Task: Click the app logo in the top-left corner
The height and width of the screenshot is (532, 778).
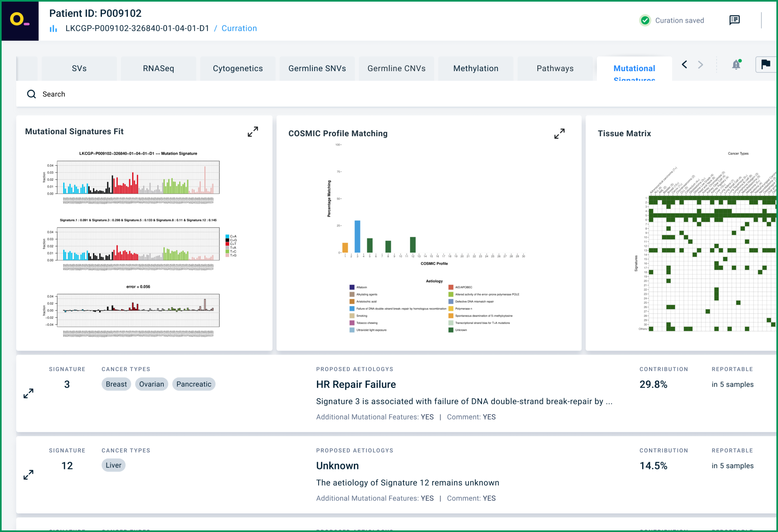Action: 20,21
